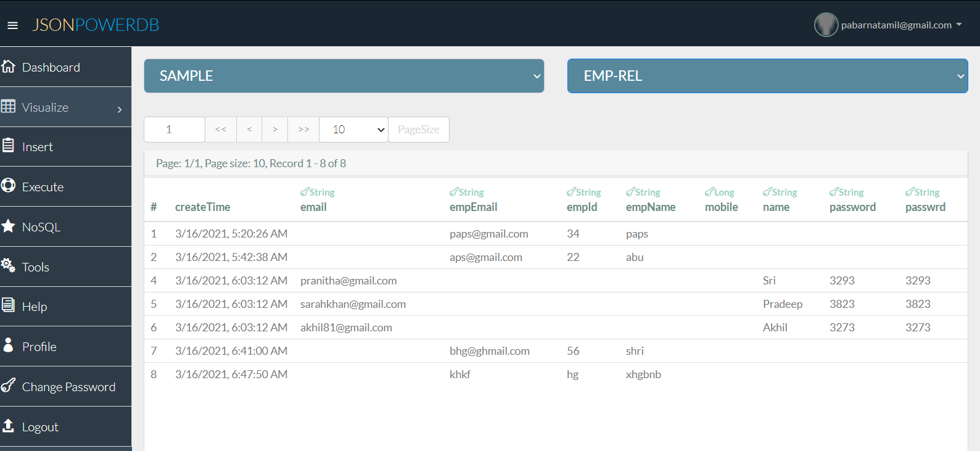Open NoSQL from the sidebar

65,226
